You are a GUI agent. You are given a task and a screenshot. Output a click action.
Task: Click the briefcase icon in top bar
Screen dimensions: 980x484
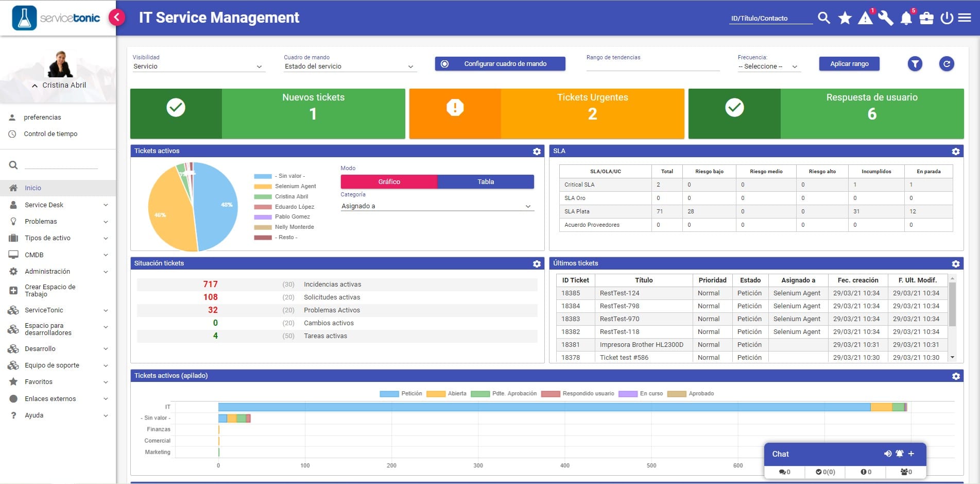click(926, 19)
